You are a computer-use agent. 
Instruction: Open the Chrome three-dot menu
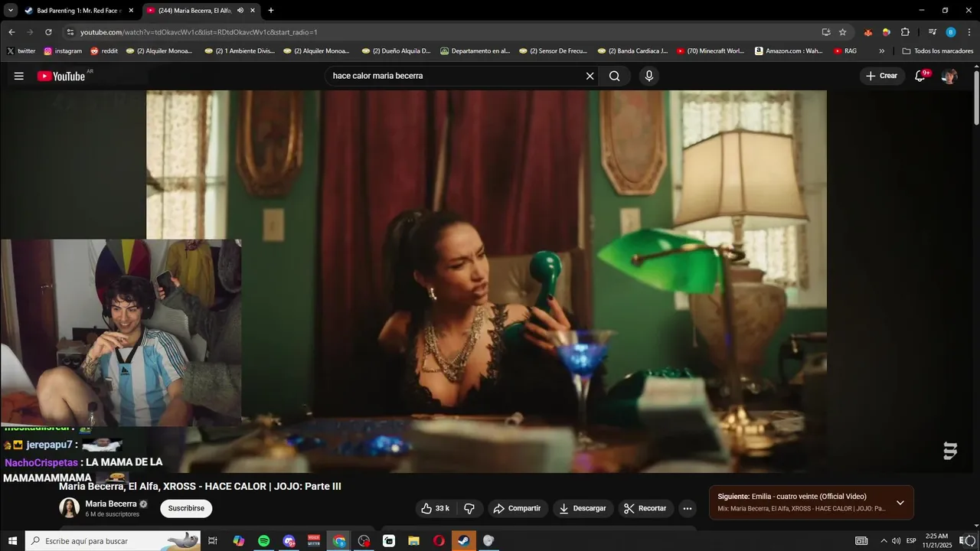(x=969, y=32)
